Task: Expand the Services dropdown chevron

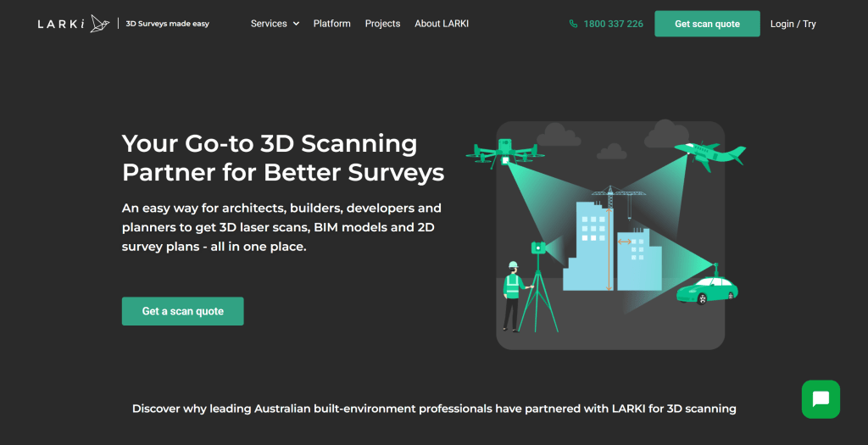Action: [296, 24]
